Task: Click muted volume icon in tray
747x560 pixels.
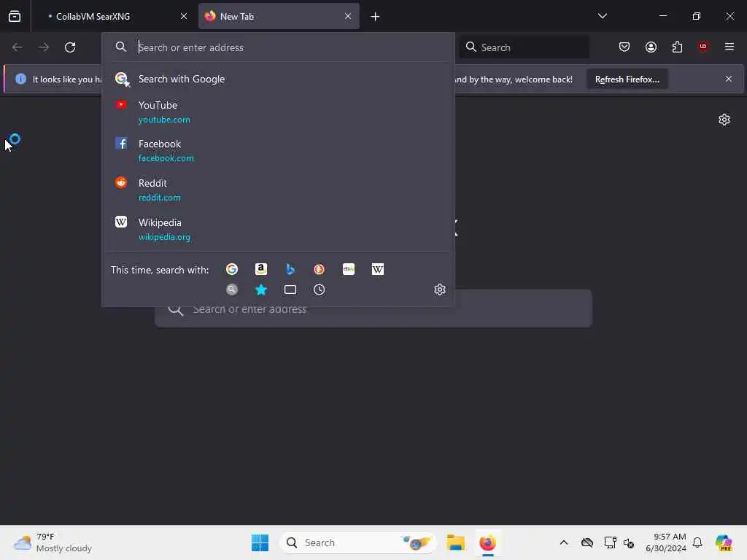Action: pos(629,542)
